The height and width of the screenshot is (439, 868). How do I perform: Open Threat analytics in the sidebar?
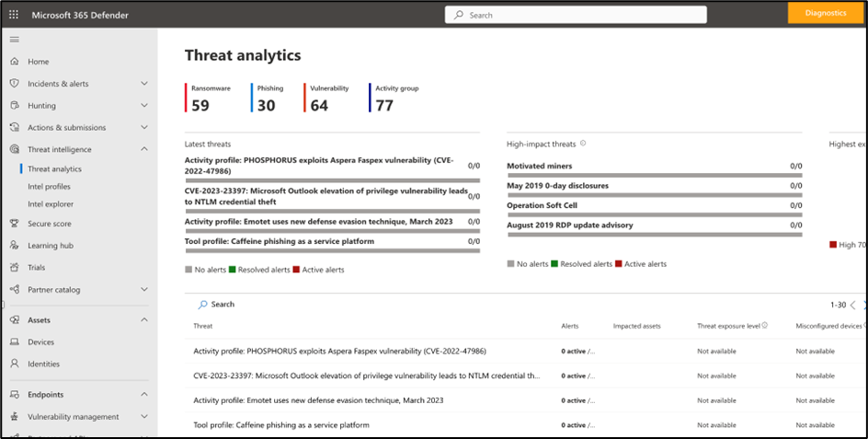click(x=55, y=169)
